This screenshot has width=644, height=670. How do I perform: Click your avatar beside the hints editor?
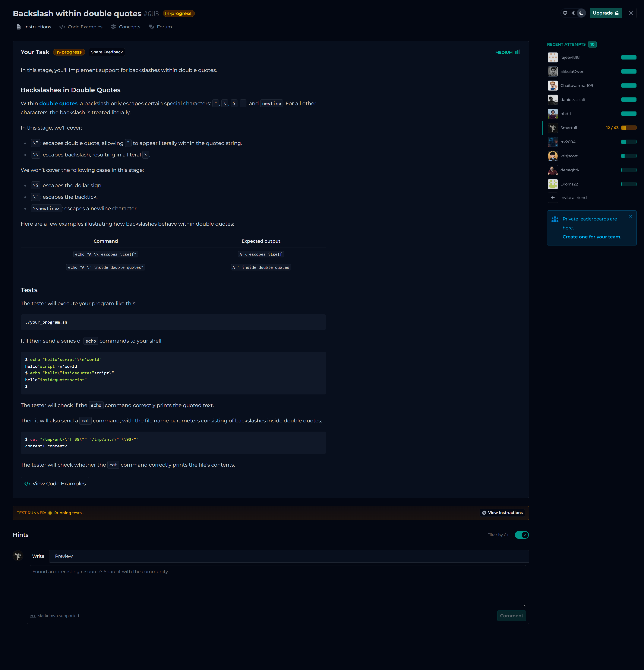point(18,556)
